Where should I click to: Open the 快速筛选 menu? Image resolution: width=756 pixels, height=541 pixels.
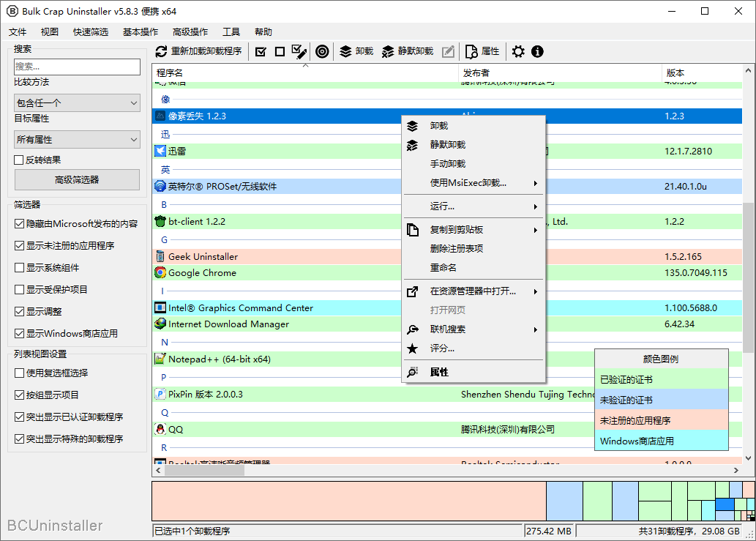pos(91,31)
